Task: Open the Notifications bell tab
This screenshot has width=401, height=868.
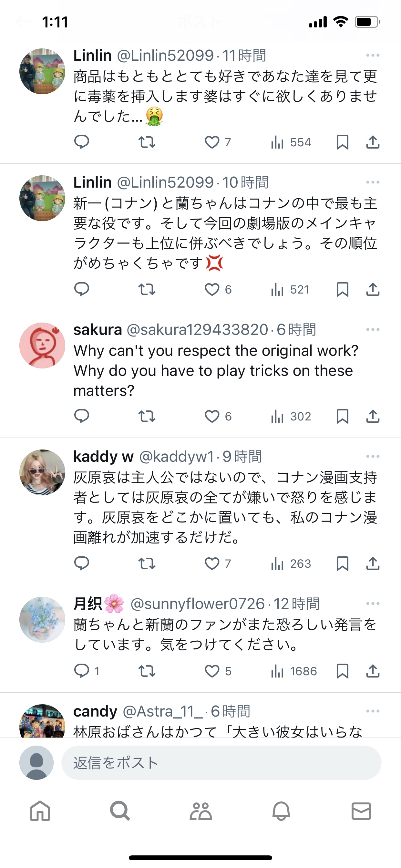Action: coord(281,811)
